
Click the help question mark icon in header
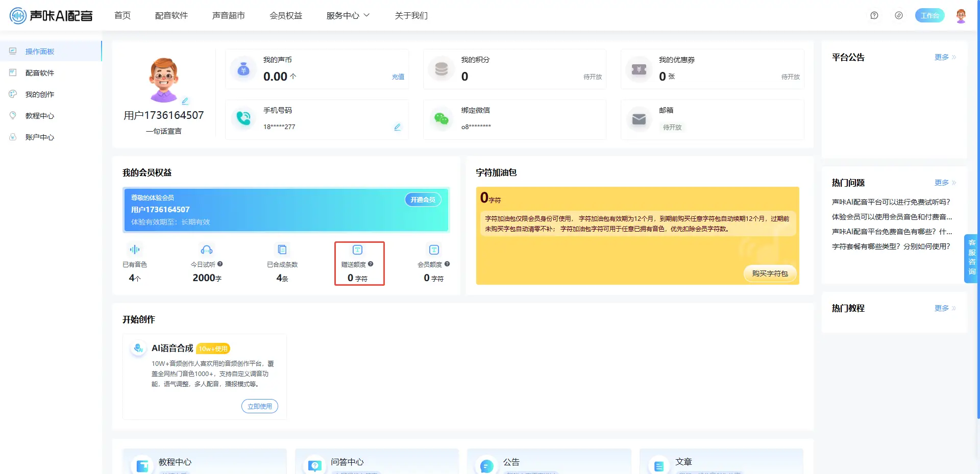click(x=874, y=16)
